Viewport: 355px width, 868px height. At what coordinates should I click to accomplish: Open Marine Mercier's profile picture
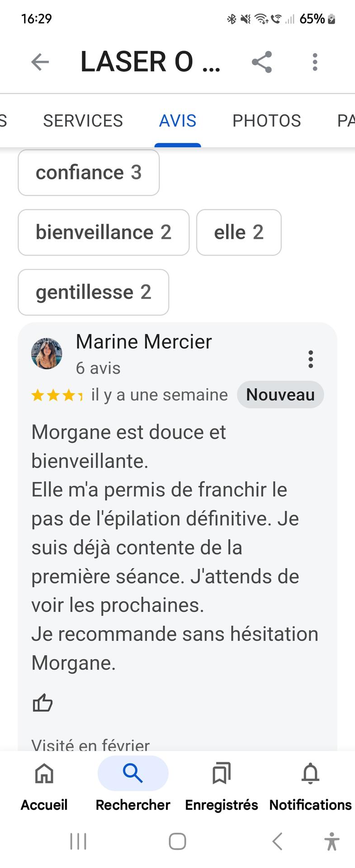47,354
